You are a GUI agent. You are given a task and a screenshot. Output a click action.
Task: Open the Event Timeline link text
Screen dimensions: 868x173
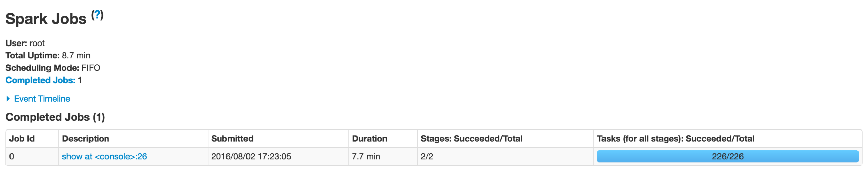[42, 99]
